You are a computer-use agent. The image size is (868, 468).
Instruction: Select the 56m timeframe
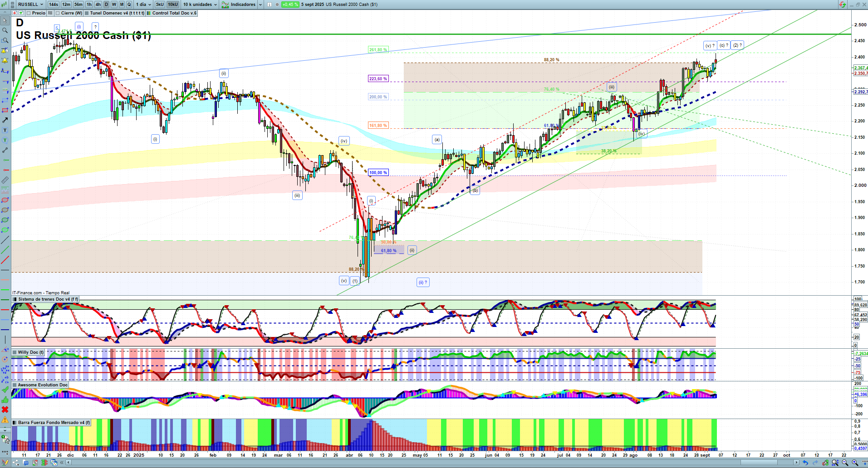[x=78, y=5]
